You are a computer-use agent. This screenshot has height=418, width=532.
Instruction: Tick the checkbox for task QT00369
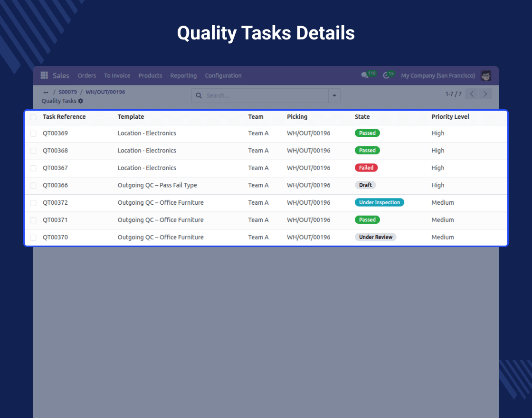coord(33,133)
